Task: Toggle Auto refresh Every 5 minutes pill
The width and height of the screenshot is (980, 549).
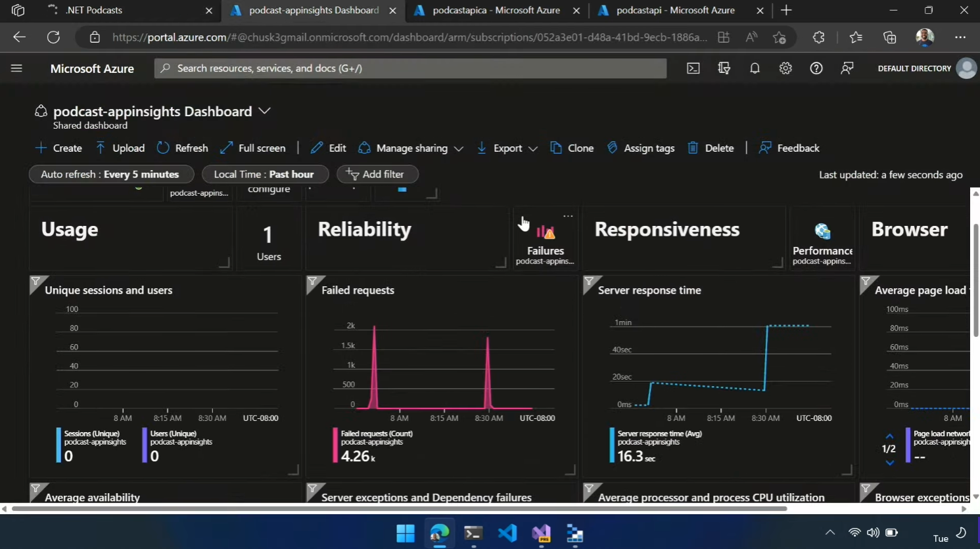Action: click(x=110, y=174)
